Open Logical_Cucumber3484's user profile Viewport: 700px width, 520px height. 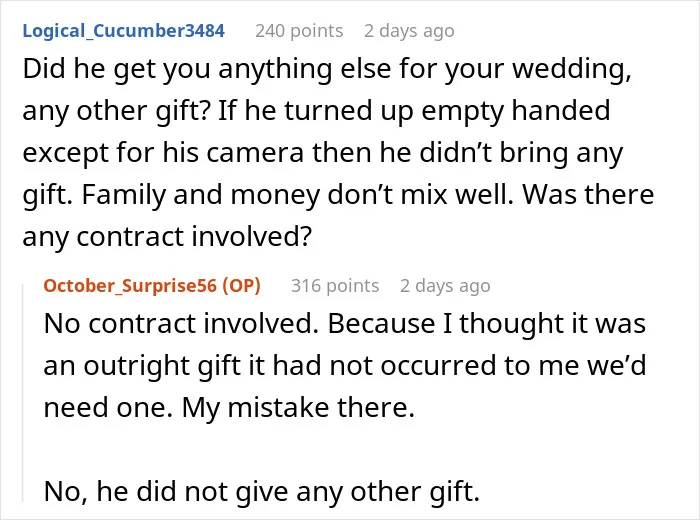[x=124, y=31]
